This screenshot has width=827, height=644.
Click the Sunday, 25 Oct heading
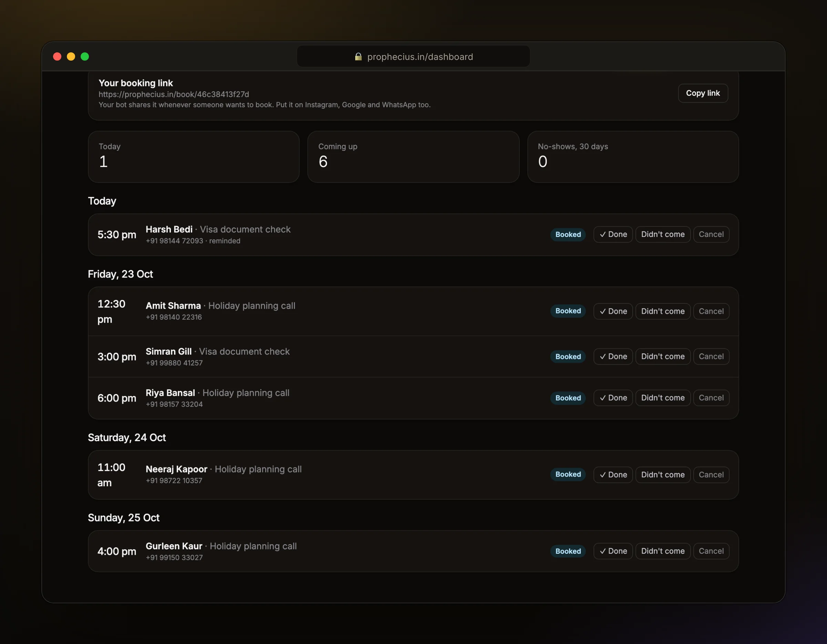pos(123,518)
